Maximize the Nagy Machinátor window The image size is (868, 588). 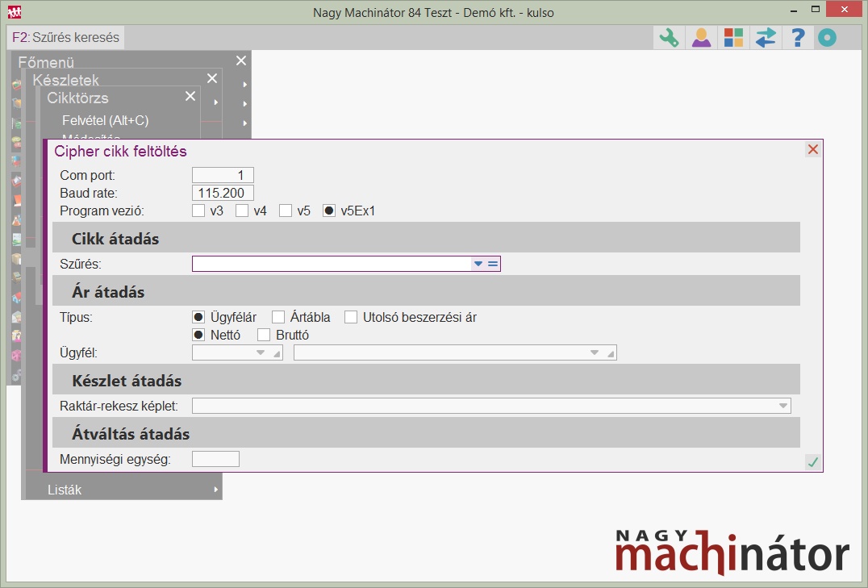tap(815, 10)
